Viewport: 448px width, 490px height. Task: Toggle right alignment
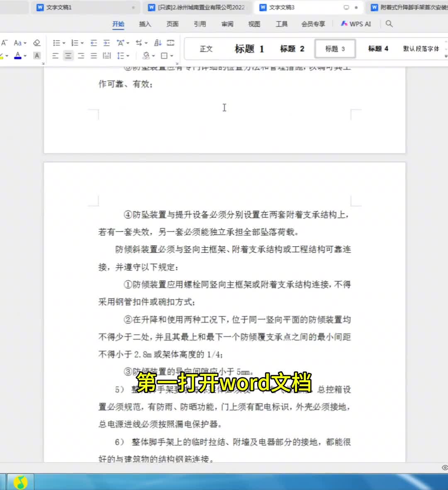click(x=81, y=56)
